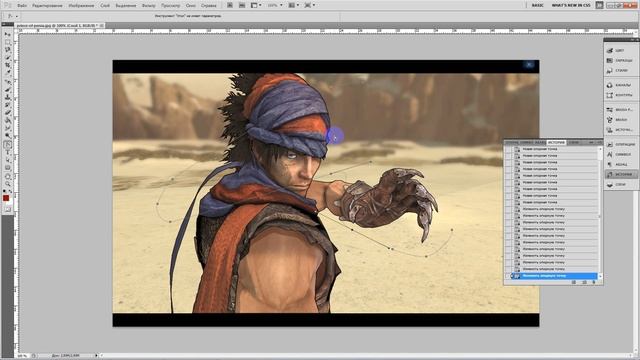Reset default foreground and background colors

[x=4, y=191]
